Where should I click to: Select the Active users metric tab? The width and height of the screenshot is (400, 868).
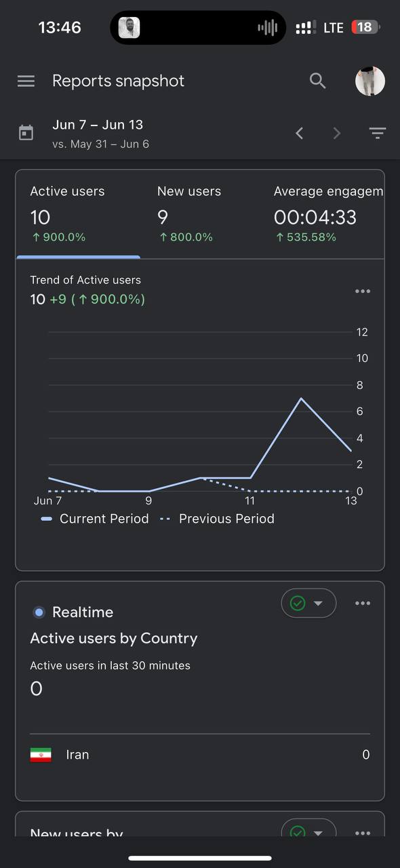tap(79, 214)
